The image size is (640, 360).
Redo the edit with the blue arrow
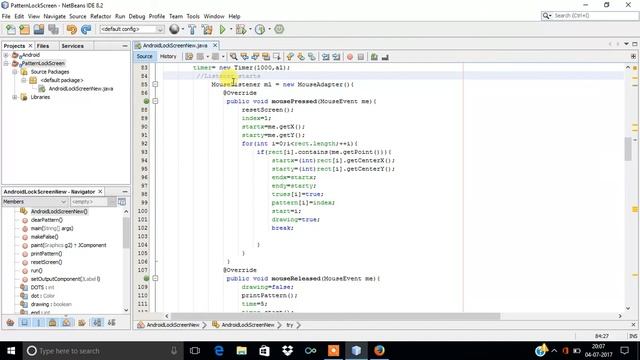pyautogui.click(x=86, y=29)
